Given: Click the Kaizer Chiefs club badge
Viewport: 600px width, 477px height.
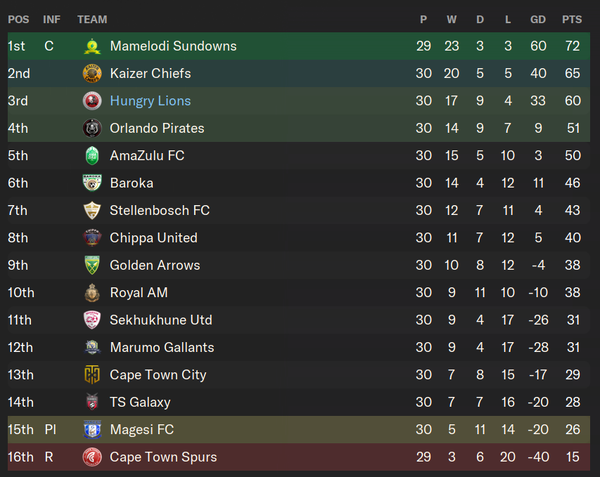Looking at the screenshot, I should click(92, 73).
